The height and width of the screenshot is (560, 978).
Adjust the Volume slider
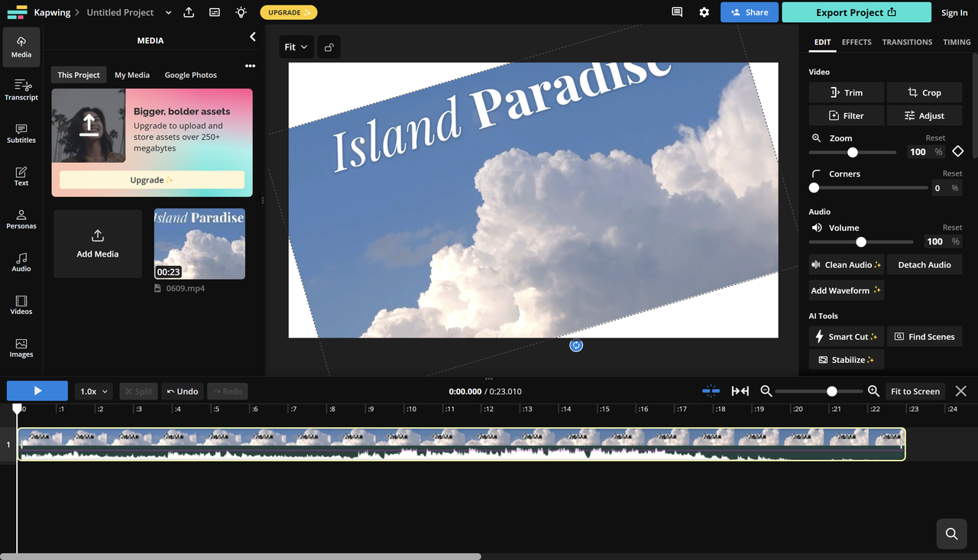(x=861, y=241)
